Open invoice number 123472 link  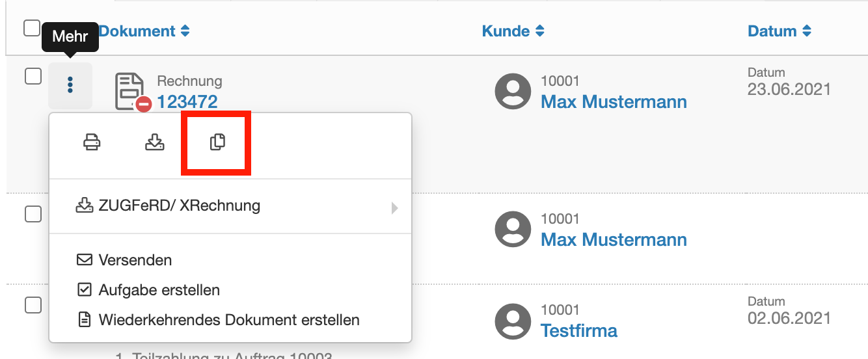187,101
